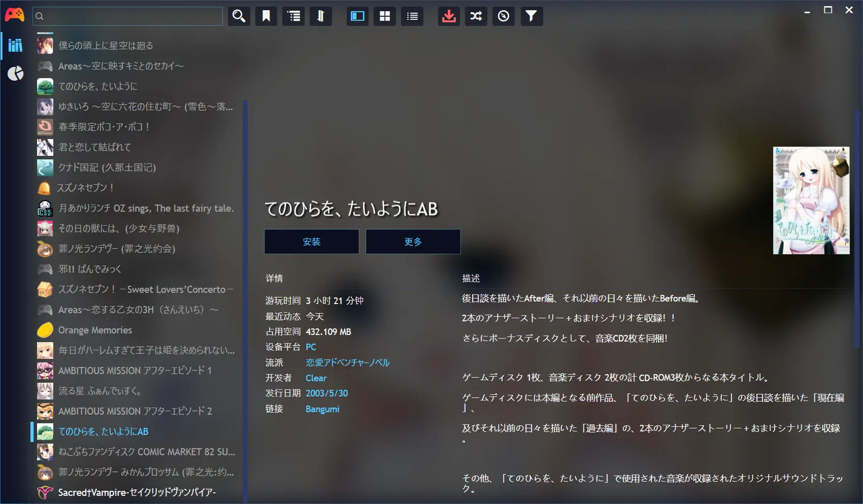Screen dimensions: 863x504
Task: Switch to grid view mode
Action: pyautogui.click(x=385, y=16)
